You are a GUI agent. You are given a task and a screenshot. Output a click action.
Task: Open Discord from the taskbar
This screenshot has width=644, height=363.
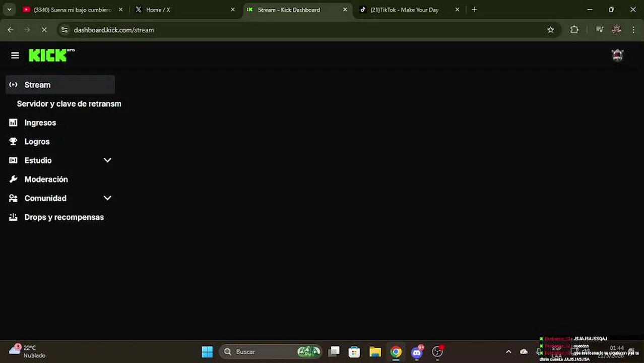click(417, 352)
